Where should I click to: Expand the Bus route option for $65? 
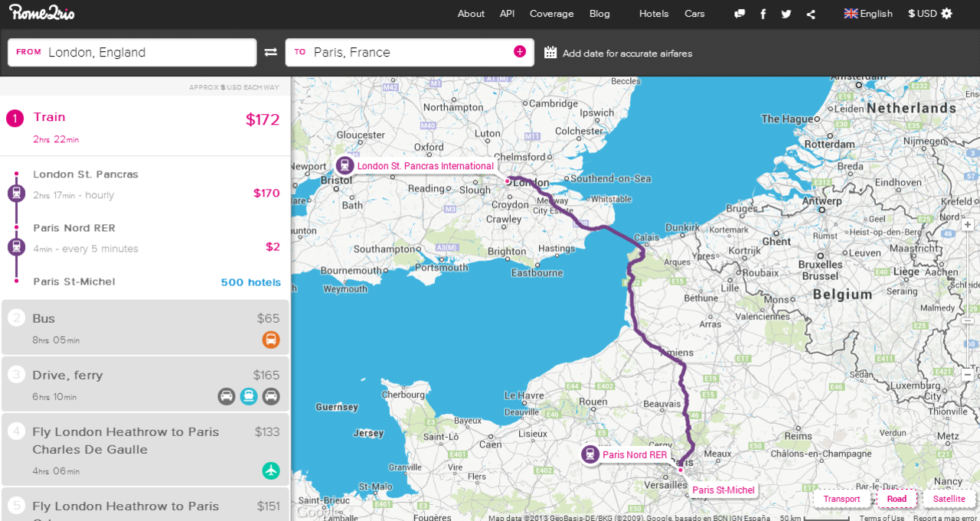(x=145, y=327)
